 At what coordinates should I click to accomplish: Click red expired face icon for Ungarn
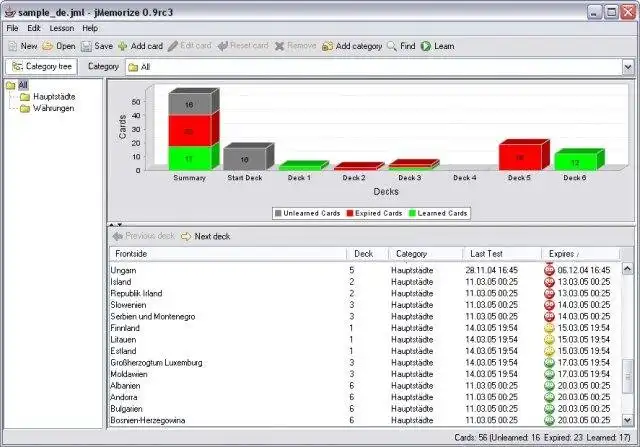(x=549, y=270)
